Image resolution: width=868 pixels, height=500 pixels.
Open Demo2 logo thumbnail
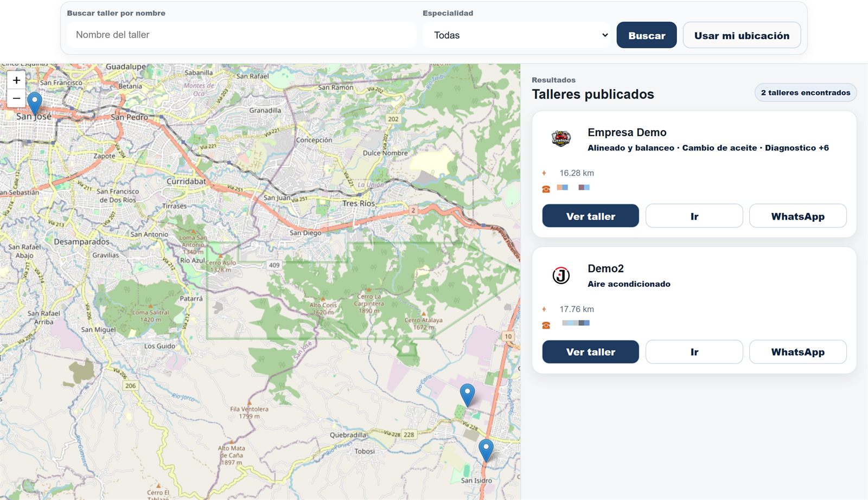(561, 275)
